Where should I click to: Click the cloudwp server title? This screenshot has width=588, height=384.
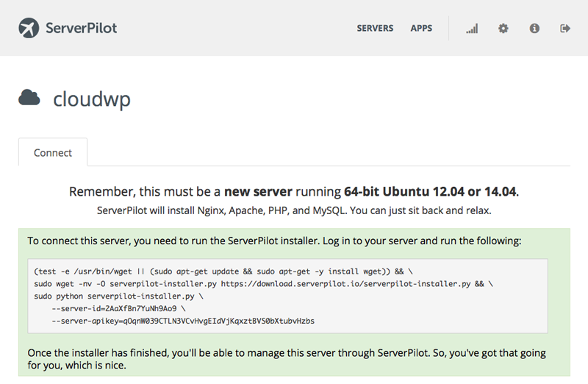pyautogui.click(x=92, y=99)
